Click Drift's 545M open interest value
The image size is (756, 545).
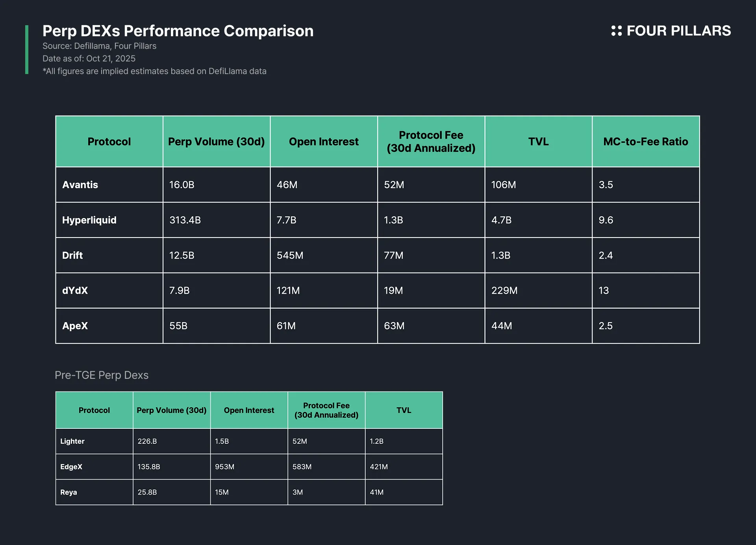(290, 255)
